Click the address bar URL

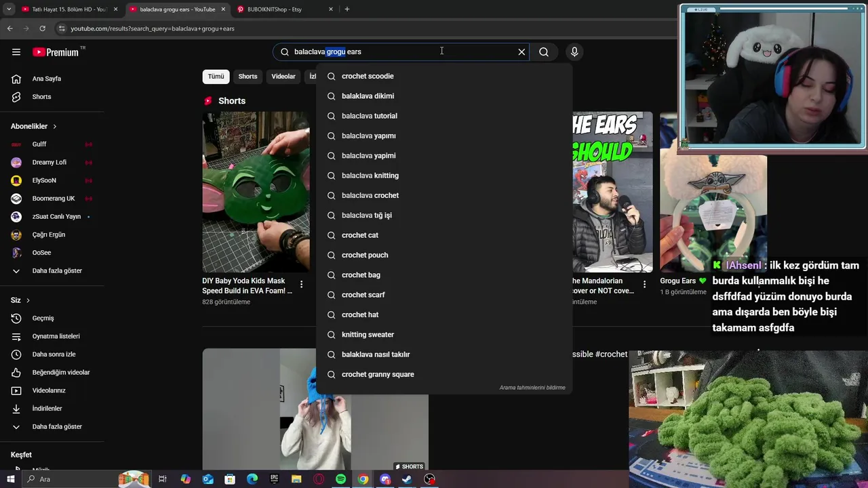point(153,28)
